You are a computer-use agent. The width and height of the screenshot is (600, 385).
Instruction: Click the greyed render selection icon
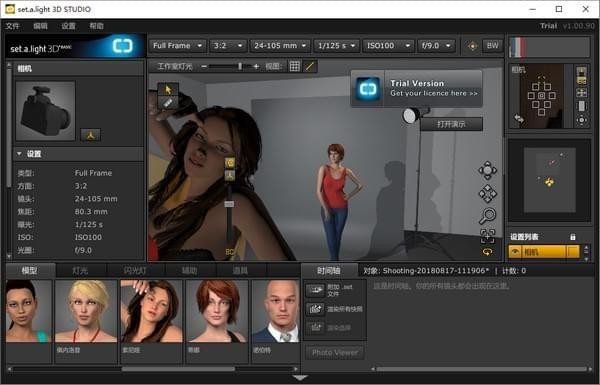[x=315, y=327]
